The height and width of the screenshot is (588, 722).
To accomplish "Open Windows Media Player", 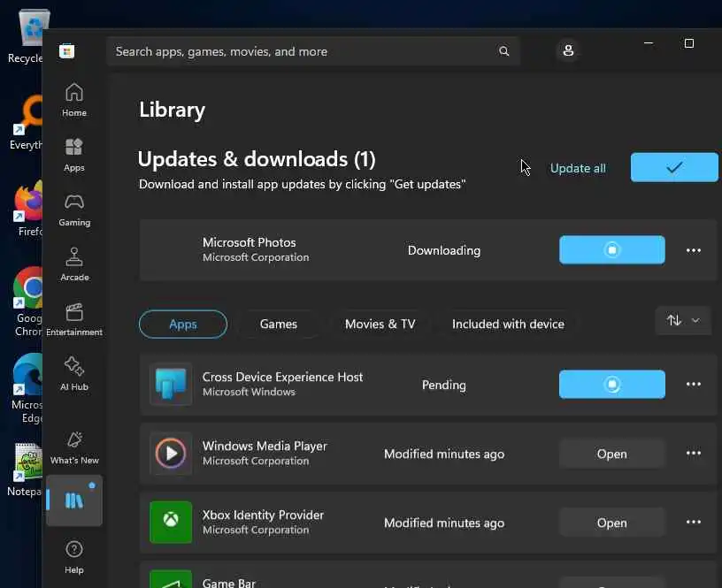I will coord(612,454).
